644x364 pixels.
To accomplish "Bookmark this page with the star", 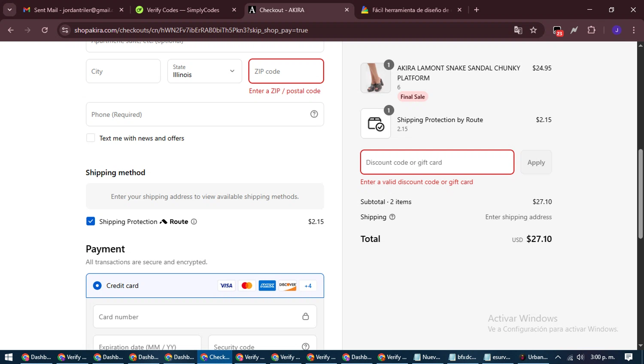I will [533, 30].
